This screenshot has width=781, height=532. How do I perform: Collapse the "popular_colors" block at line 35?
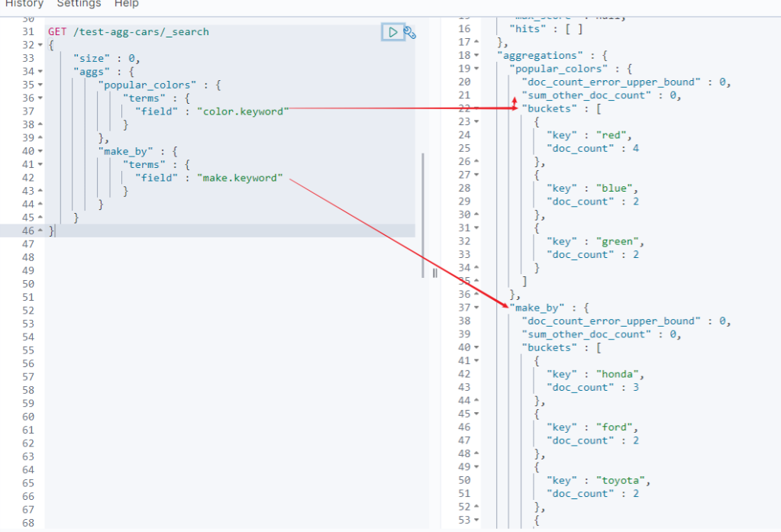pos(40,85)
